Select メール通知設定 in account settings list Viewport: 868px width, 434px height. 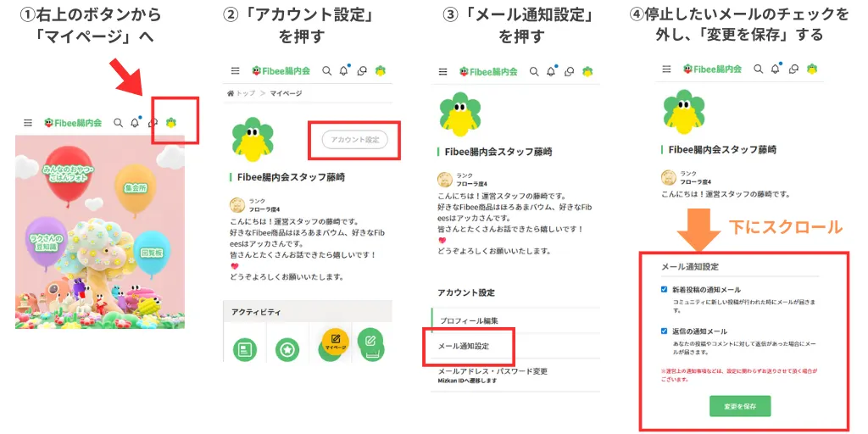click(464, 347)
